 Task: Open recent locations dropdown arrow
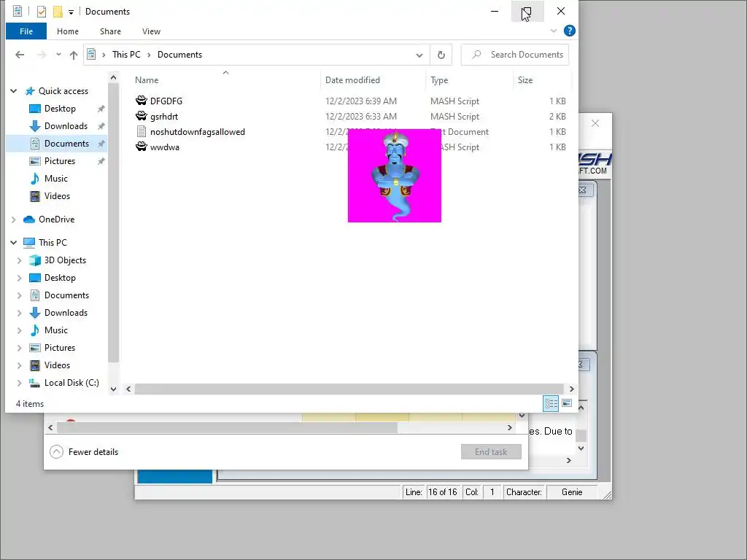click(x=58, y=55)
